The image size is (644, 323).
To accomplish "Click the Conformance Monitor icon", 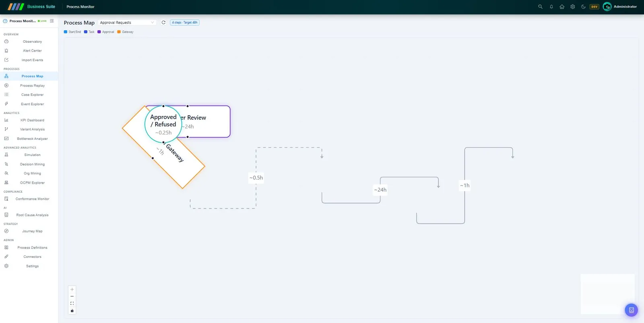I will 6,199.
